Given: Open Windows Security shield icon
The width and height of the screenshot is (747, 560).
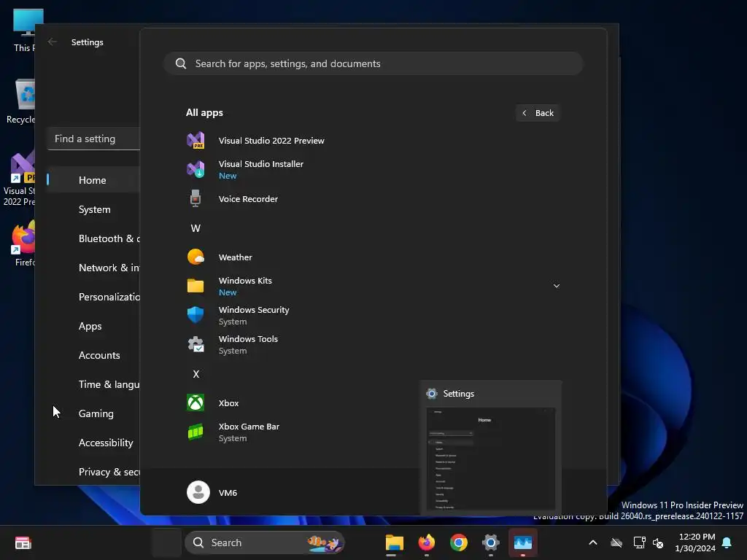Looking at the screenshot, I should (196, 315).
